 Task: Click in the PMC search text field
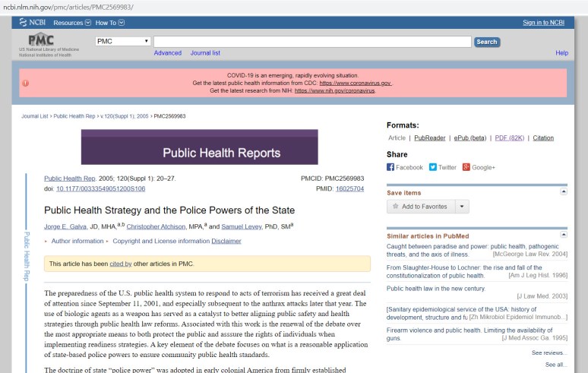pos(311,41)
